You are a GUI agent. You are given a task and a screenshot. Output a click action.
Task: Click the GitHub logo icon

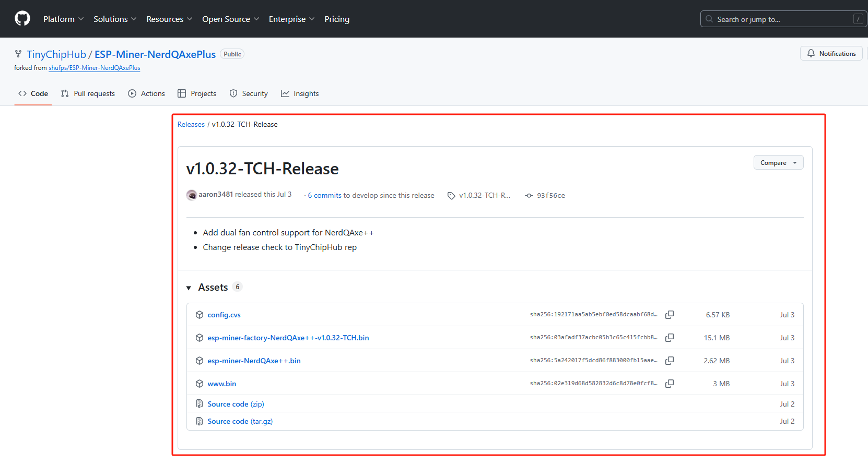(x=22, y=19)
